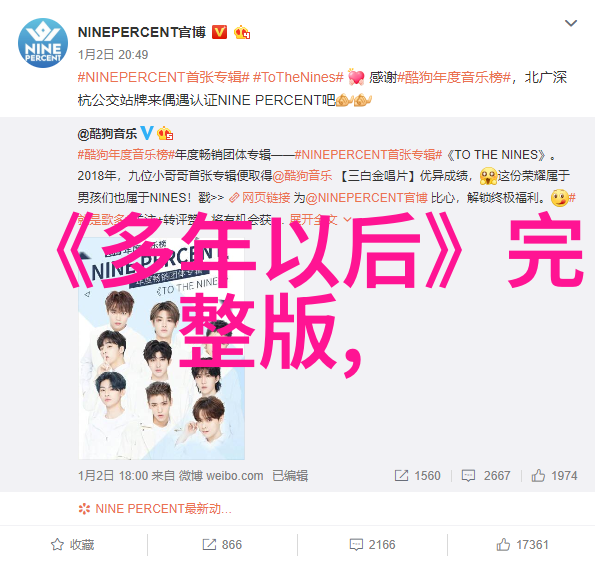Toggle 收藏 favorite star on this post
595x562 pixels.
pyautogui.click(x=72, y=545)
